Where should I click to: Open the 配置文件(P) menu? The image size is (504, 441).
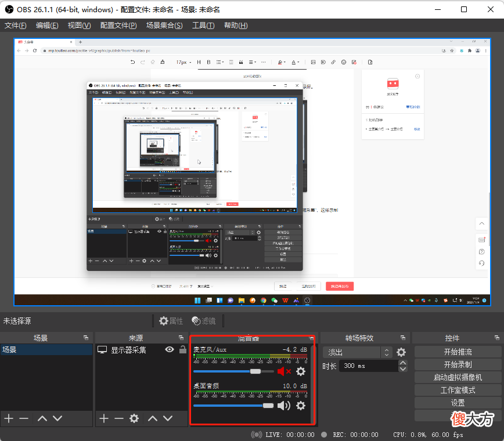[118, 26]
